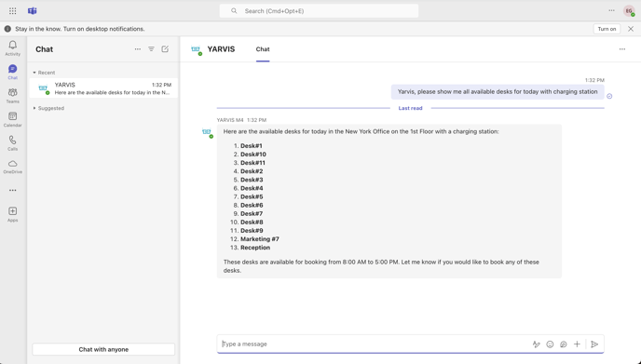Open OneDrive from the sidebar
This screenshot has height=364, width=641.
pyautogui.click(x=13, y=167)
